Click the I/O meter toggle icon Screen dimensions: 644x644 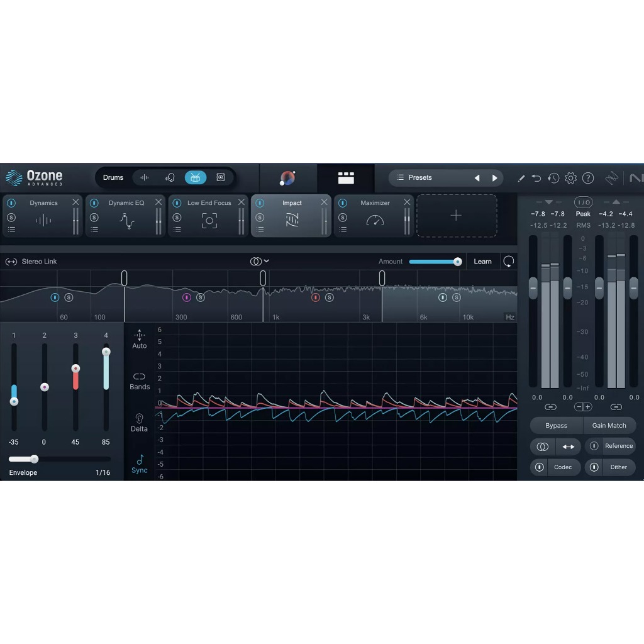583,202
